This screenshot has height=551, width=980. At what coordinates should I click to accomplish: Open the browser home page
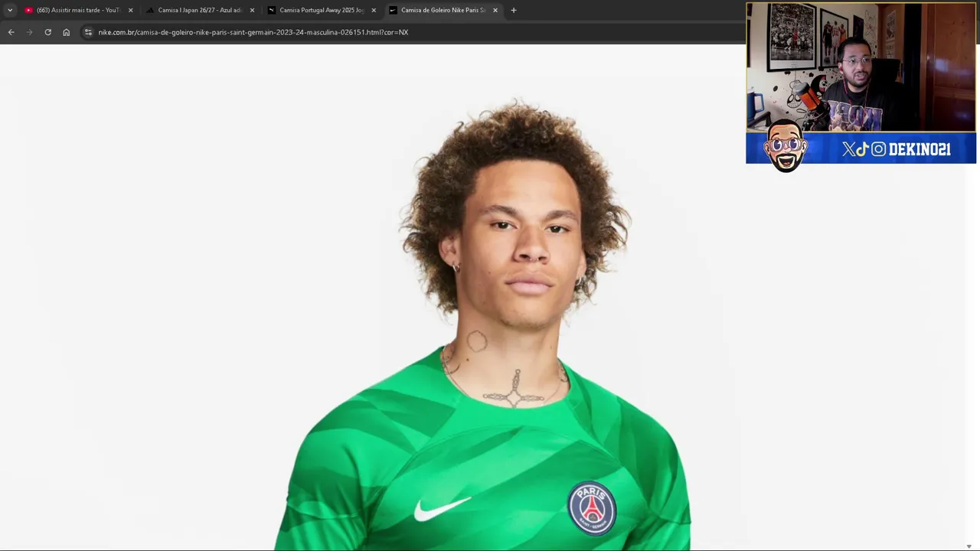66,32
